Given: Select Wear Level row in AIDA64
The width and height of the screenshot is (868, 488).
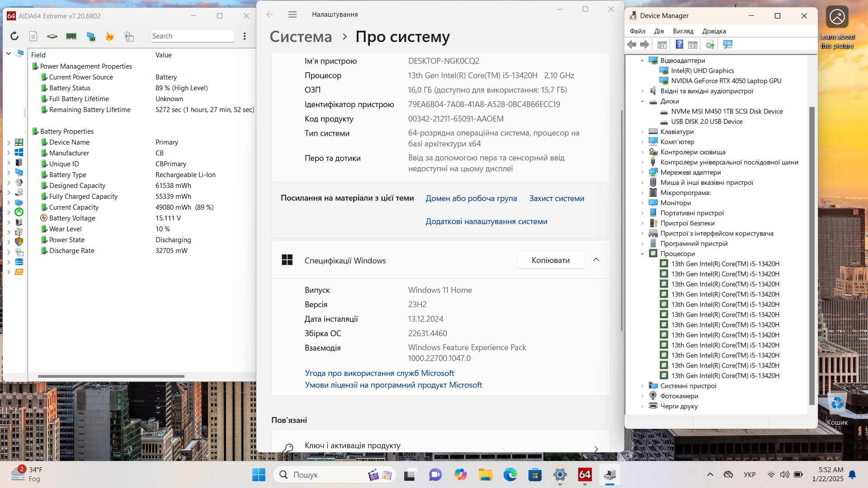Looking at the screenshot, I should (x=143, y=229).
